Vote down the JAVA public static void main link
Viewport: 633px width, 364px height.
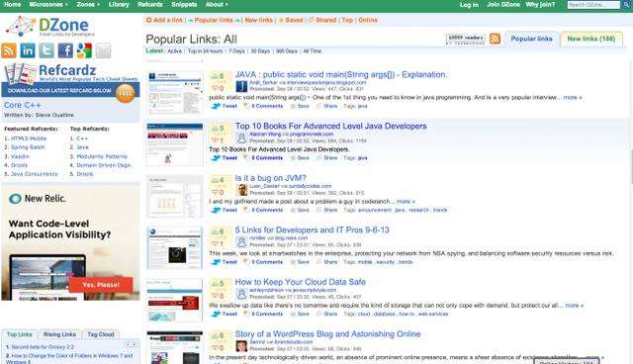click(218, 88)
